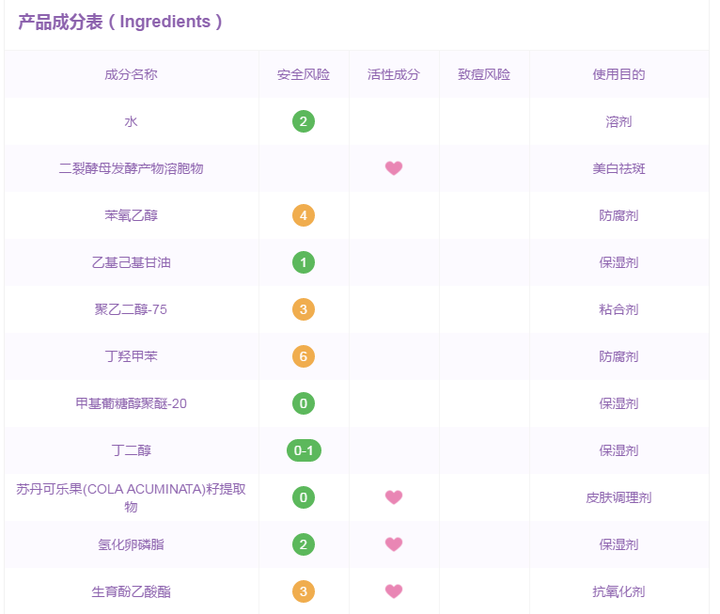Click orange risk badge 4 for 苯氧乙醇
720x614 pixels.
[x=303, y=215]
